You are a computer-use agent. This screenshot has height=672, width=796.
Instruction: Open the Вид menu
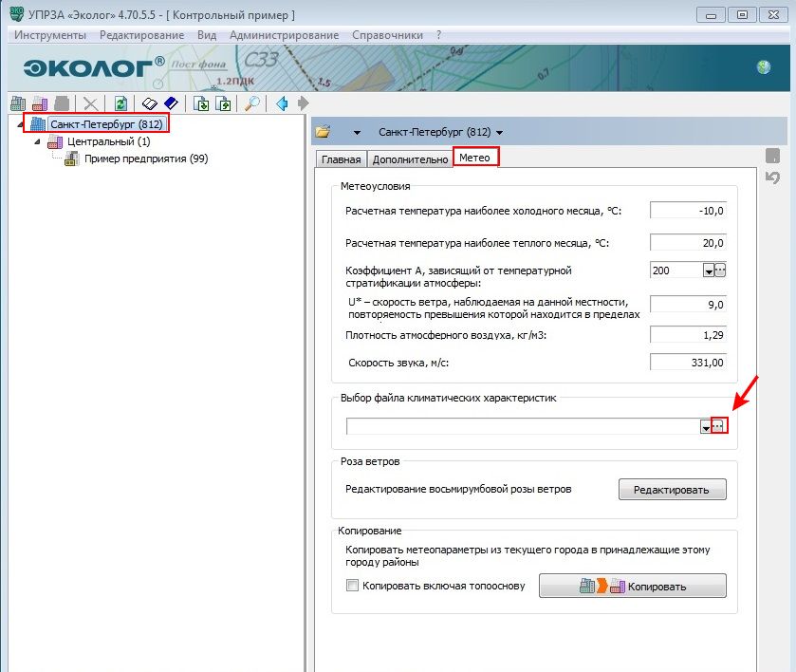pos(207,35)
